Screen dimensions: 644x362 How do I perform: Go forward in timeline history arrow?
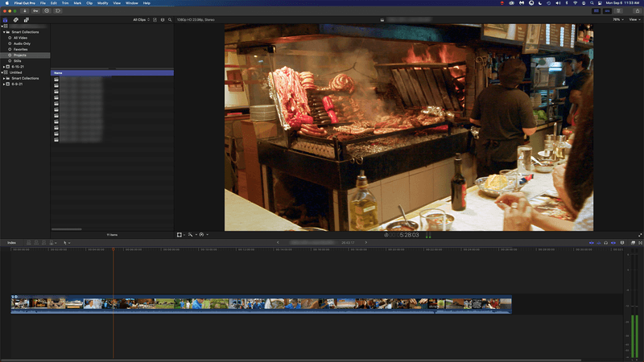coord(366,243)
